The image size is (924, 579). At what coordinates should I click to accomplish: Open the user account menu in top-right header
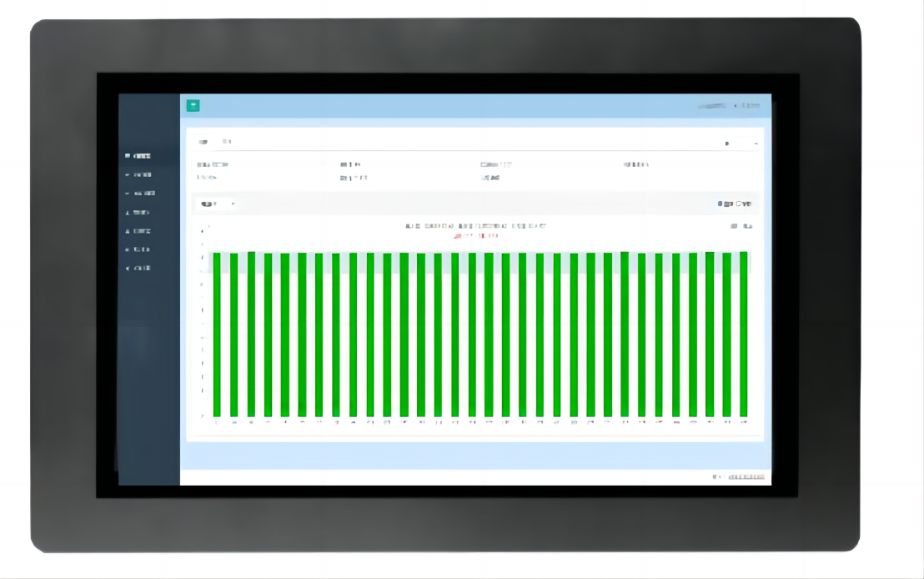pos(746,106)
